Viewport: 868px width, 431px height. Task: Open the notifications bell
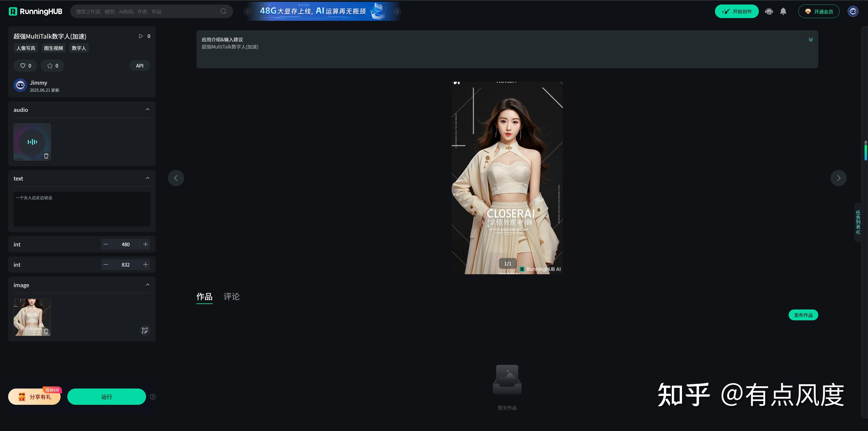(x=783, y=12)
